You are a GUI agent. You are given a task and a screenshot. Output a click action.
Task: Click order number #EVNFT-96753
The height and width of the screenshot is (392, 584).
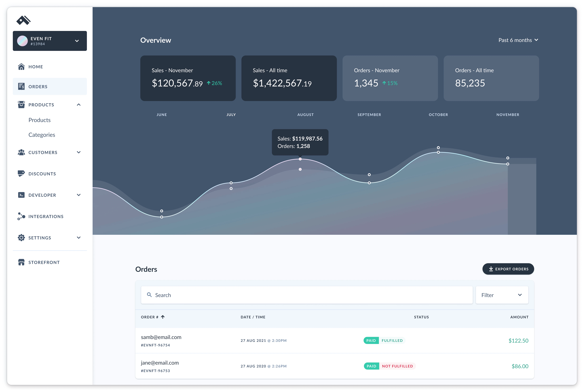coord(155,371)
